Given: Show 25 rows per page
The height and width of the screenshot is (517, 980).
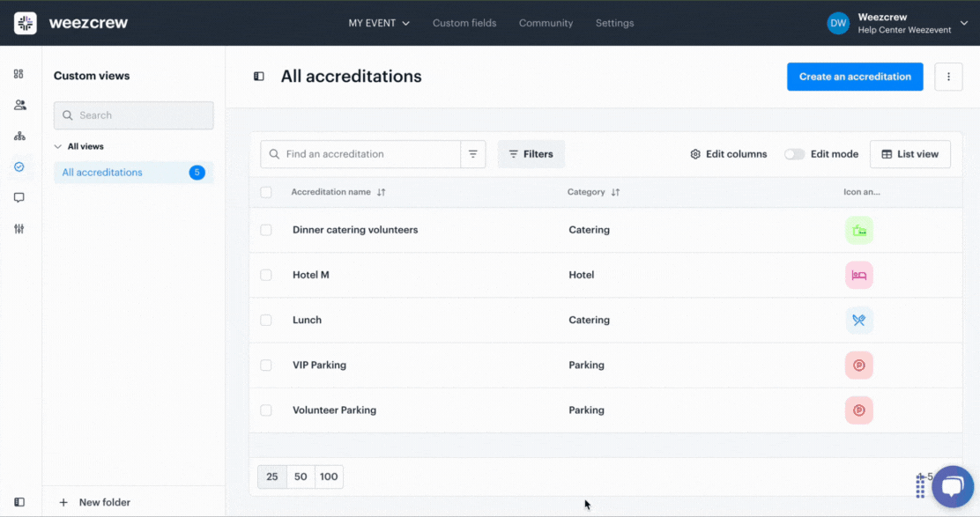Looking at the screenshot, I should [271, 476].
